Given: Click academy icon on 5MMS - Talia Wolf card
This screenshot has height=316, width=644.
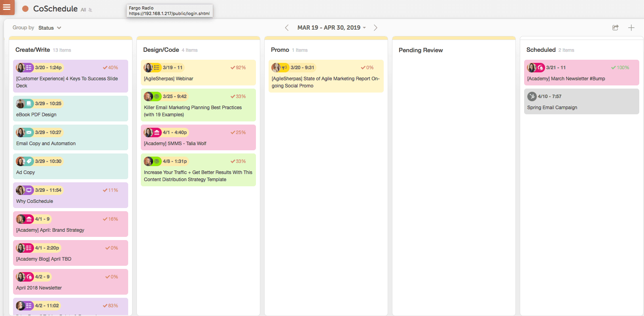Looking at the screenshot, I should point(157,132).
